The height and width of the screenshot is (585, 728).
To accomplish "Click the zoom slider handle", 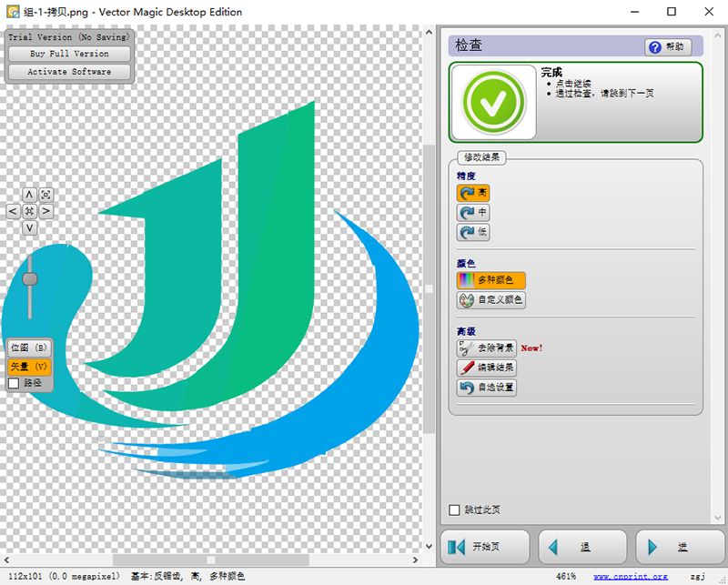I will pyautogui.click(x=30, y=278).
